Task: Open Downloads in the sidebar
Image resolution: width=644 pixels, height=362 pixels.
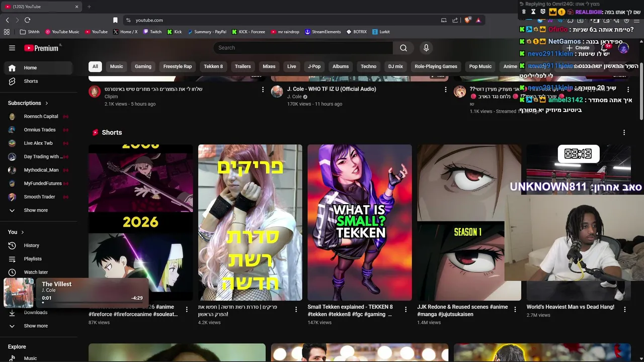Action: coord(39,312)
